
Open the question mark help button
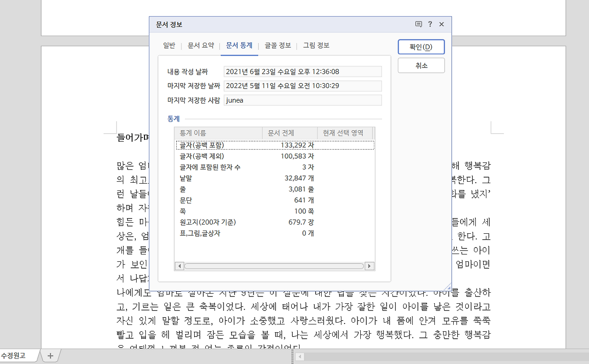click(x=430, y=24)
